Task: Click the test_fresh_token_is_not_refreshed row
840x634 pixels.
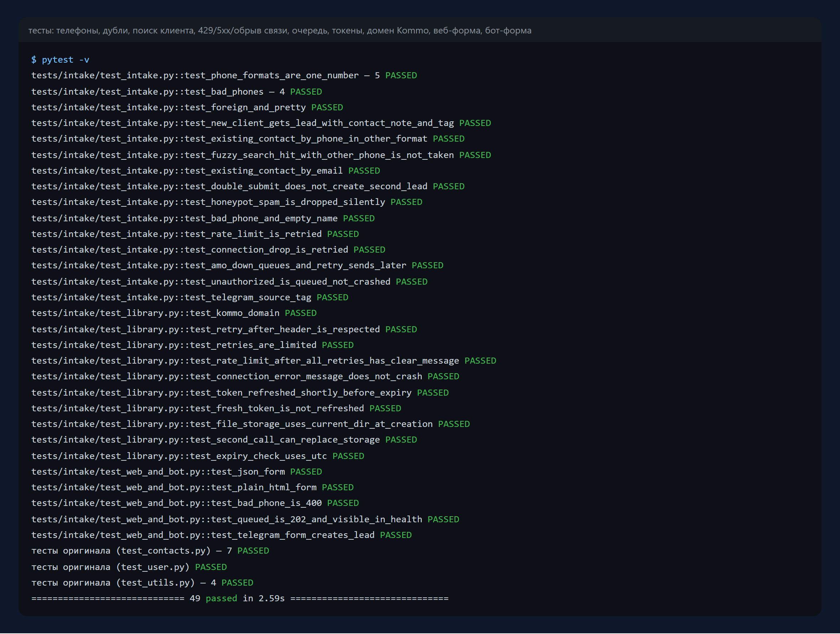Action: [216, 408]
